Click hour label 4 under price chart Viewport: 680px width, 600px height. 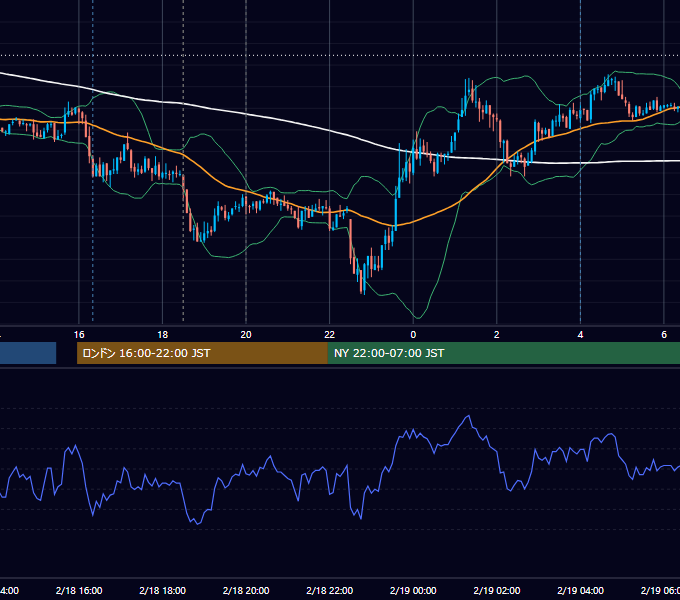[x=580, y=334]
